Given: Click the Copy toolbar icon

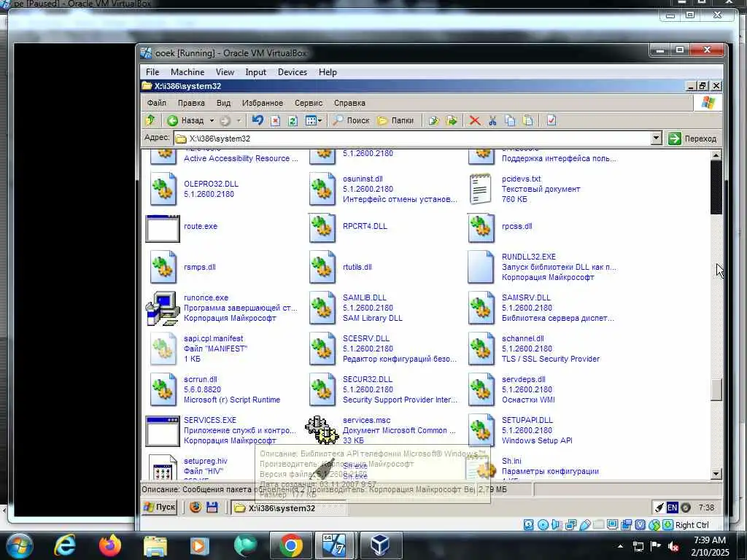Looking at the screenshot, I should click(510, 120).
